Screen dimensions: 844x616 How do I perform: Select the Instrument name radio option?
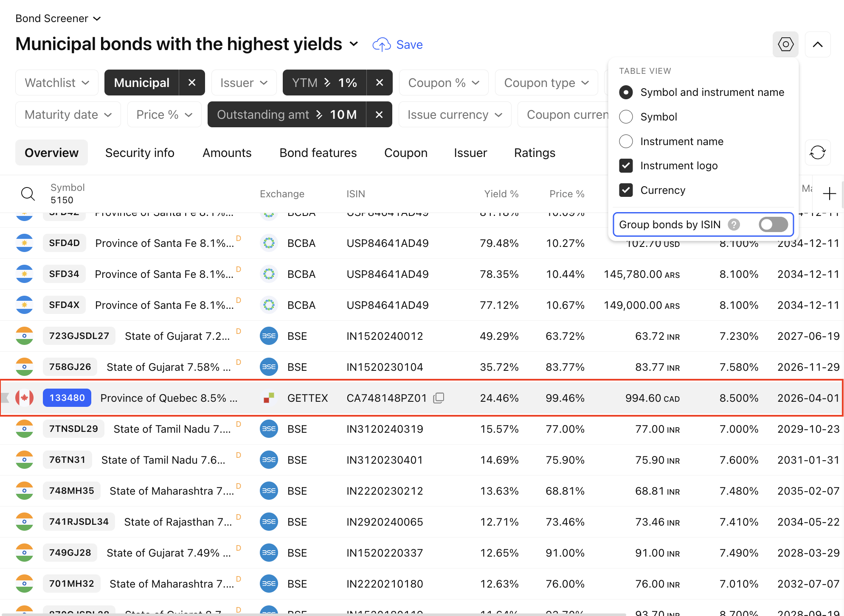tap(626, 141)
